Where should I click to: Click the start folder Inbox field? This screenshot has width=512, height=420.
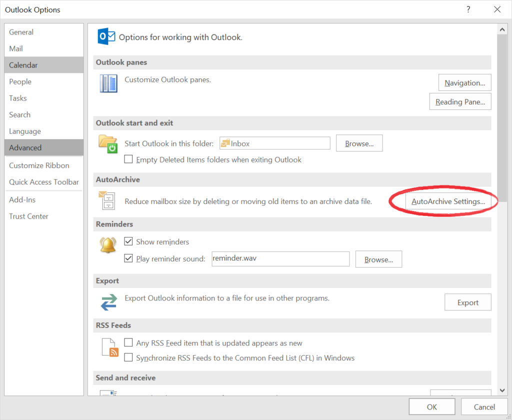(x=274, y=143)
